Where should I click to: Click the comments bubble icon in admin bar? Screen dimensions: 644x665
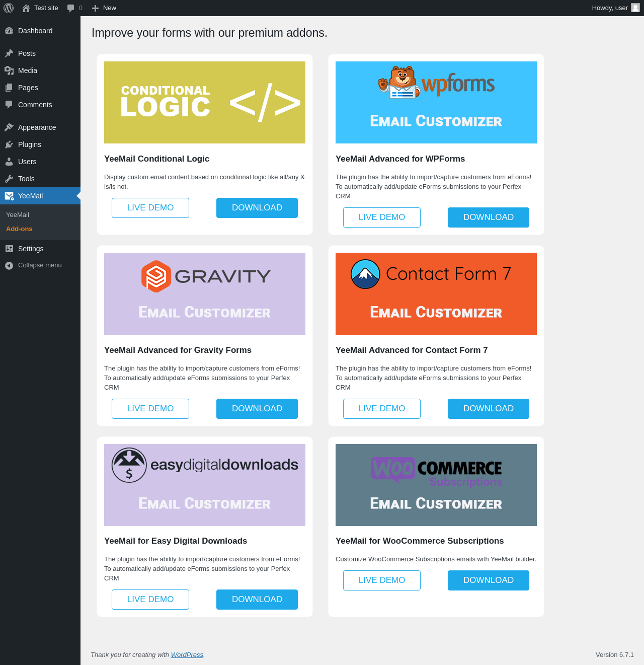click(x=71, y=8)
